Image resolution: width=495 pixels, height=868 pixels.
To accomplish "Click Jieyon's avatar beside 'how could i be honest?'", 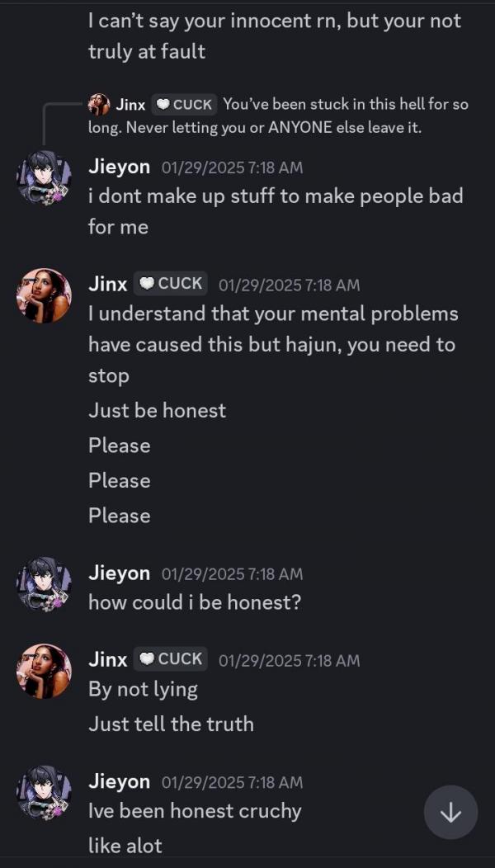I will 44,584.
